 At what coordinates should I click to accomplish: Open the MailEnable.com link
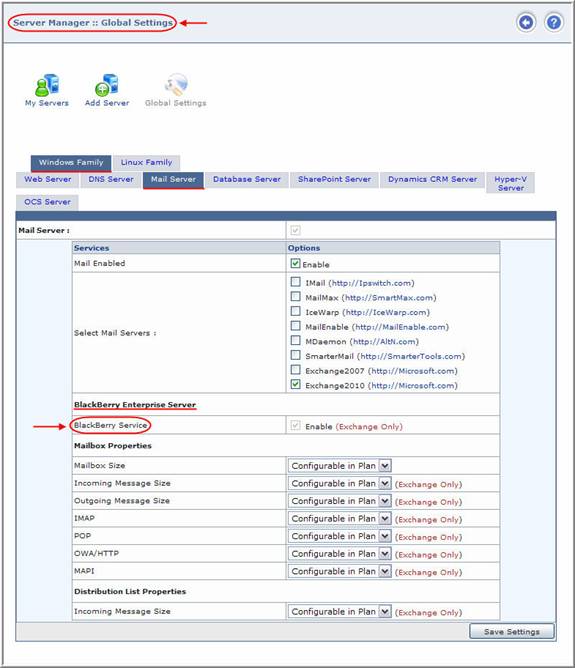(x=400, y=327)
